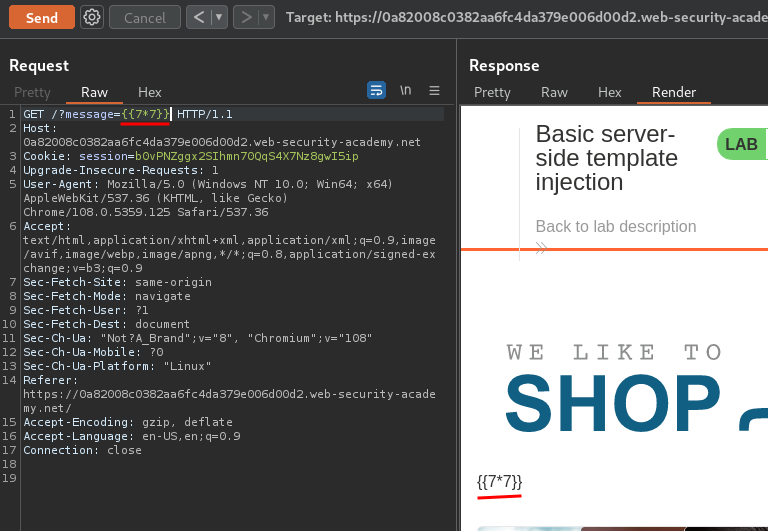This screenshot has height=531, width=768.
Task: Click the Connection: close header
Action: point(82,450)
